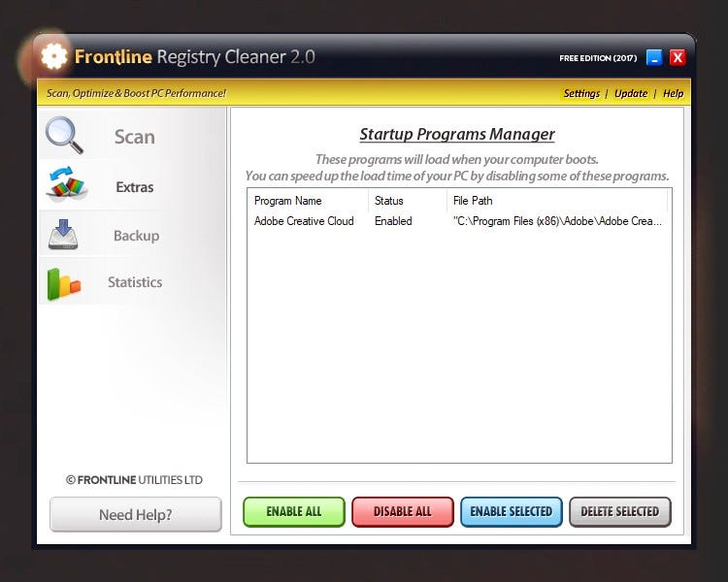This screenshot has width=728, height=582.
Task: Click the ENABLE ALL green button
Action: tap(294, 512)
